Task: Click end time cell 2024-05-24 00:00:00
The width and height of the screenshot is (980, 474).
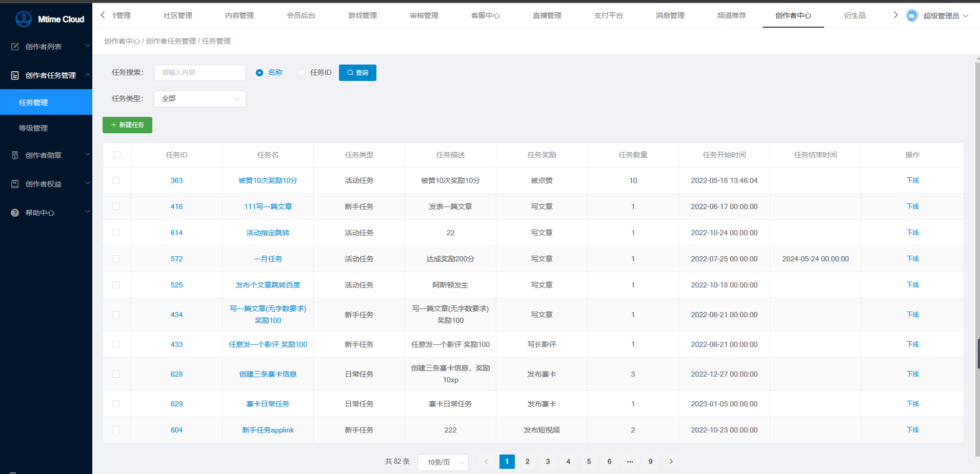Action: coord(815,259)
